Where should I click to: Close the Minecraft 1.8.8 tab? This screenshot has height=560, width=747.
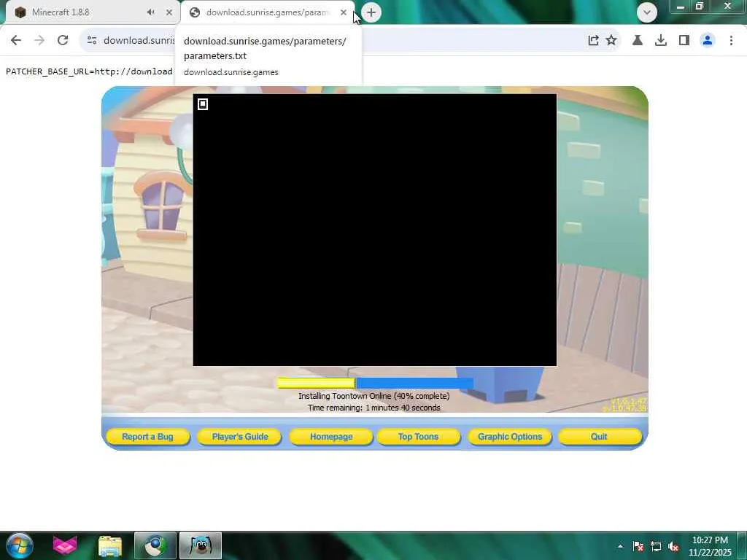(x=169, y=12)
